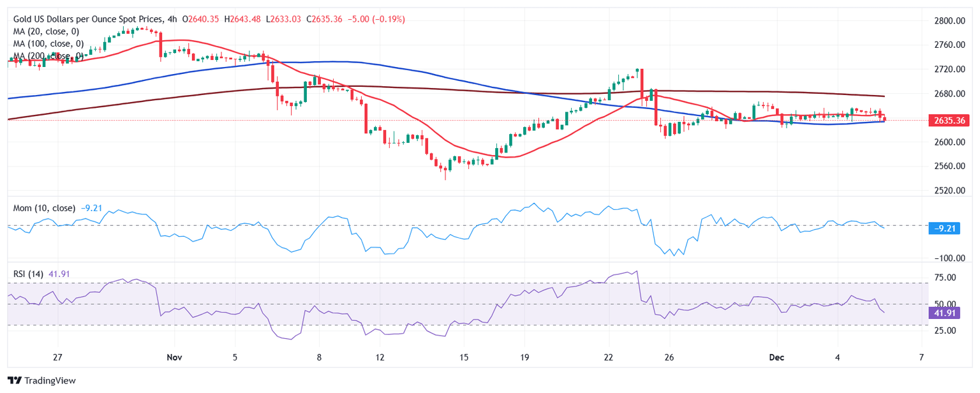Click the TradingView logo
This screenshot has height=393, width=980.
click(41, 380)
